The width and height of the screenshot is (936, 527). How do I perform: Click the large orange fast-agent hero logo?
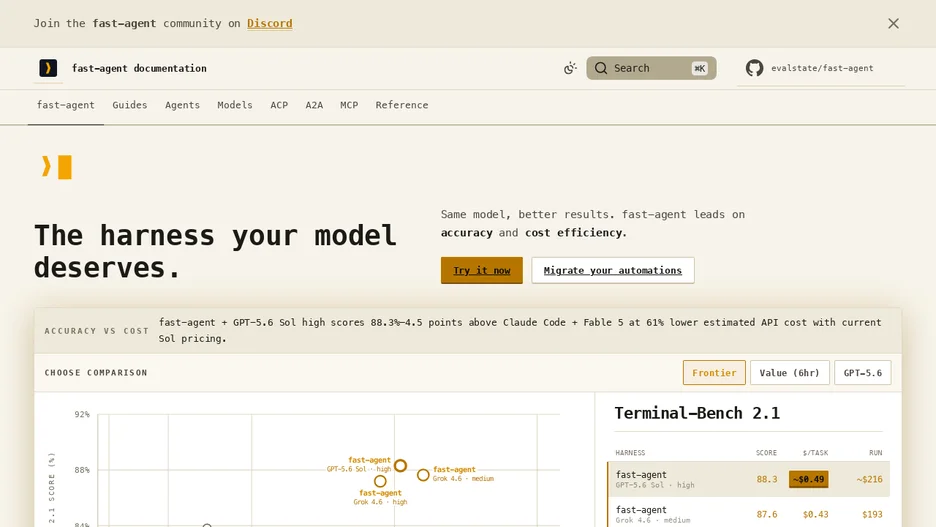click(57, 167)
